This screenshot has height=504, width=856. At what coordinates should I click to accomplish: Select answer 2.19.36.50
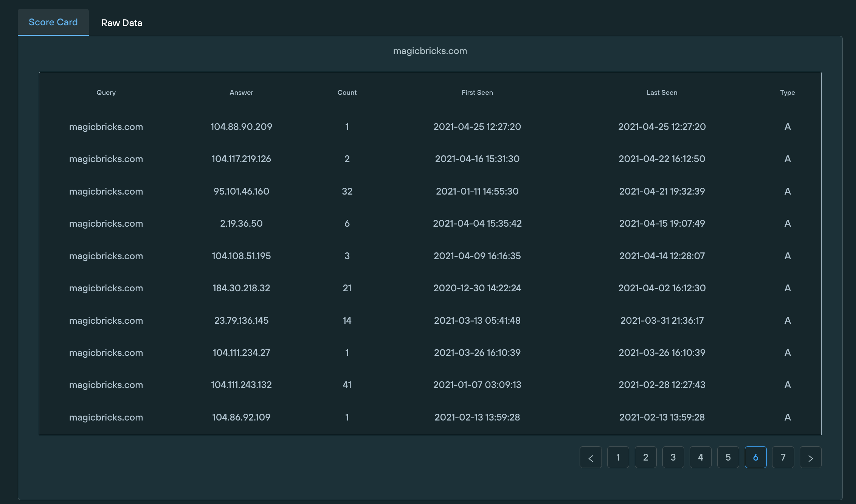coord(241,223)
